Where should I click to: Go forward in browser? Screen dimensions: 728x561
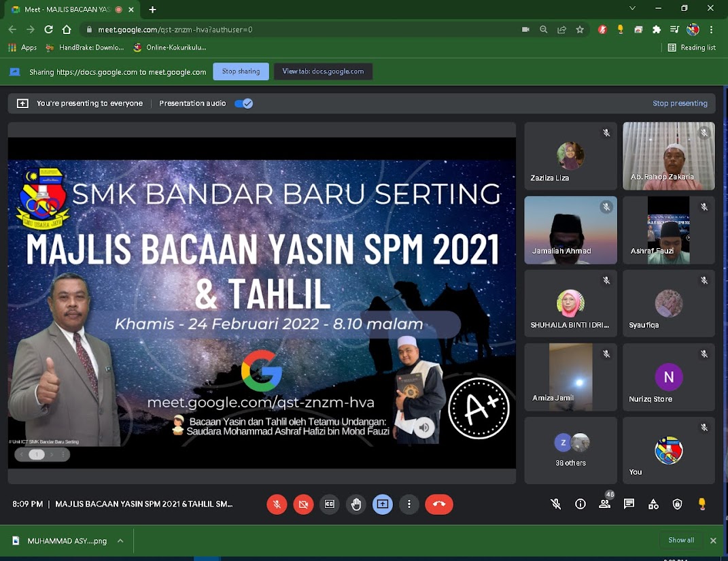(x=31, y=30)
